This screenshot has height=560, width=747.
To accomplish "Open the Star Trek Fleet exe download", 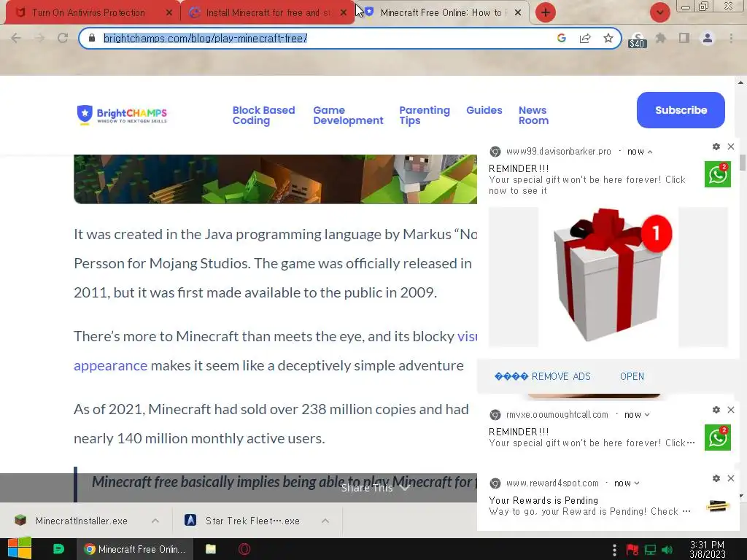I will pyautogui.click(x=243, y=521).
